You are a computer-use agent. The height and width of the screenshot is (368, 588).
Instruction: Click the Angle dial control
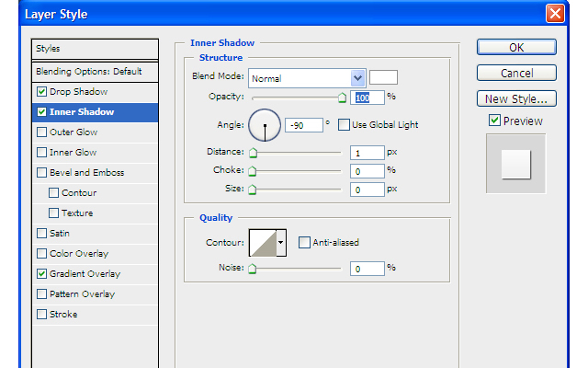[265, 124]
